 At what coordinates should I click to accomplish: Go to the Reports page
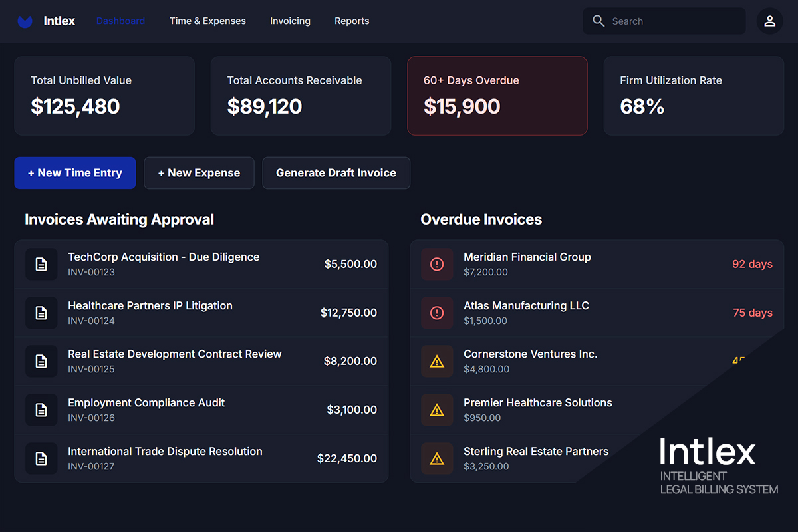pyautogui.click(x=352, y=21)
